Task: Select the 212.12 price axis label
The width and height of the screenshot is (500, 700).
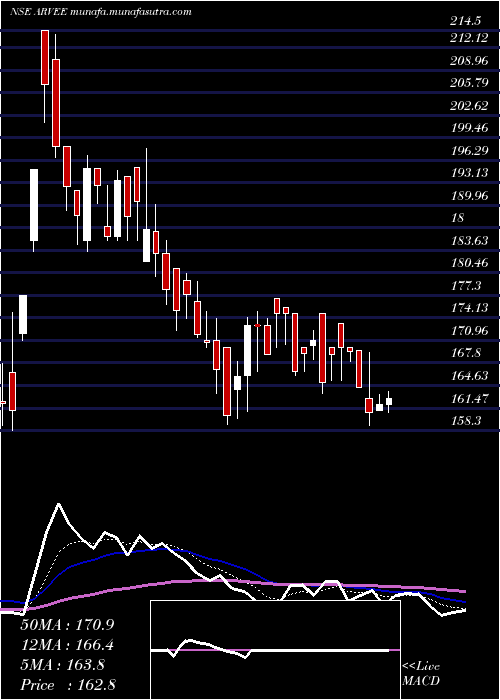Action: [469, 39]
